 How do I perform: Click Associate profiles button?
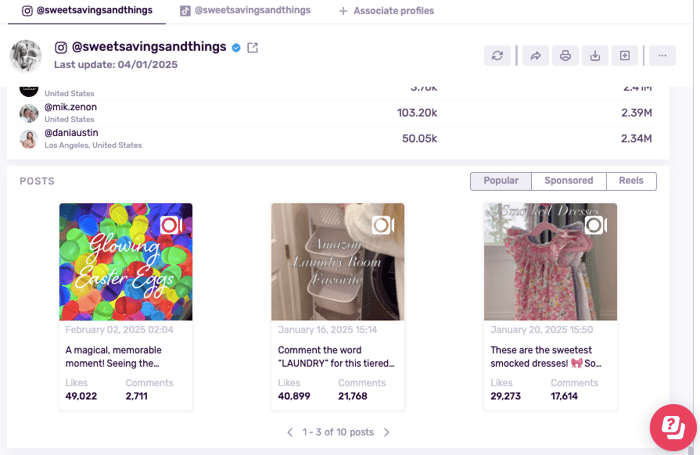[x=386, y=11]
